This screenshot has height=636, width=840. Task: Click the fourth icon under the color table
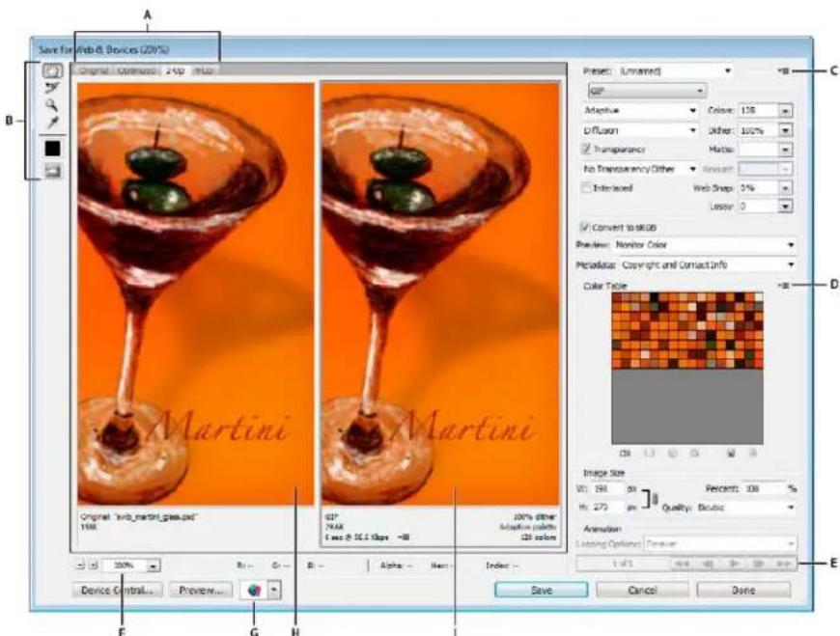click(x=695, y=453)
